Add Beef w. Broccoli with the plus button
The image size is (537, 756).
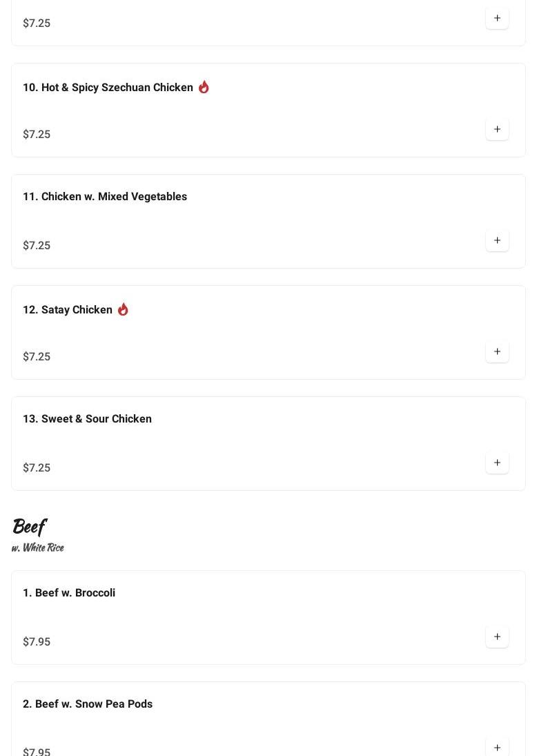pyautogui.click(x=497, y=637)
